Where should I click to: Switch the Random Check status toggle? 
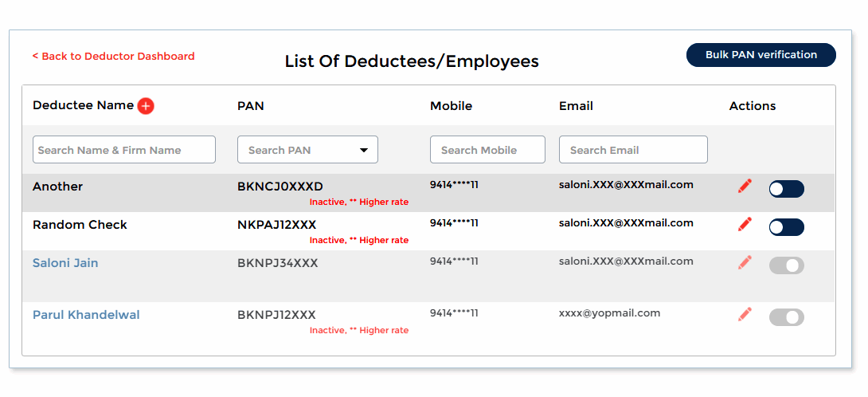[x=786, y=227]
